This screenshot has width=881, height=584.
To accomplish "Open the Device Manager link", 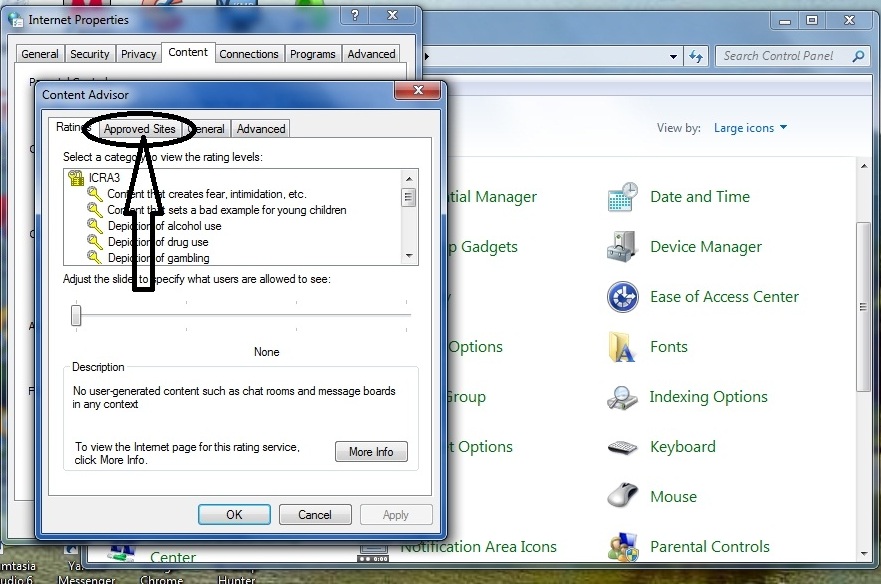I will point(706,247).
